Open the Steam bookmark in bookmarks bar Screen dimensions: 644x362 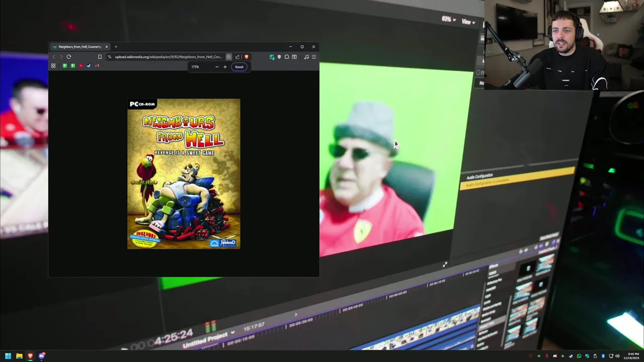coord(89,66)
